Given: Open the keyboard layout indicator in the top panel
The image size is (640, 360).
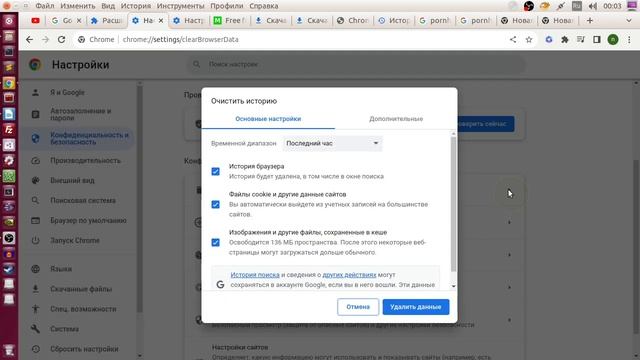Looking at the screenshot, I should (x=577, y=6).
